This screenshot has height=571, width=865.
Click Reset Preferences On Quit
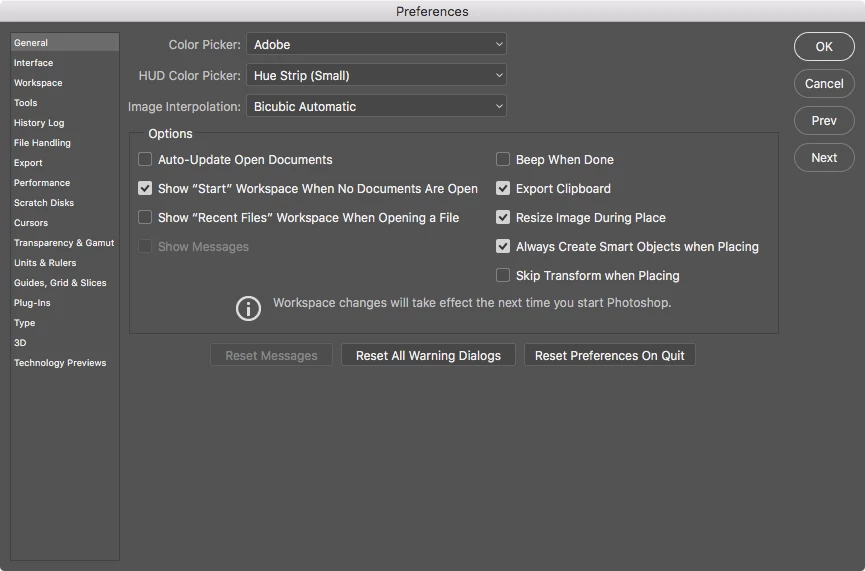tap(610, 355)
